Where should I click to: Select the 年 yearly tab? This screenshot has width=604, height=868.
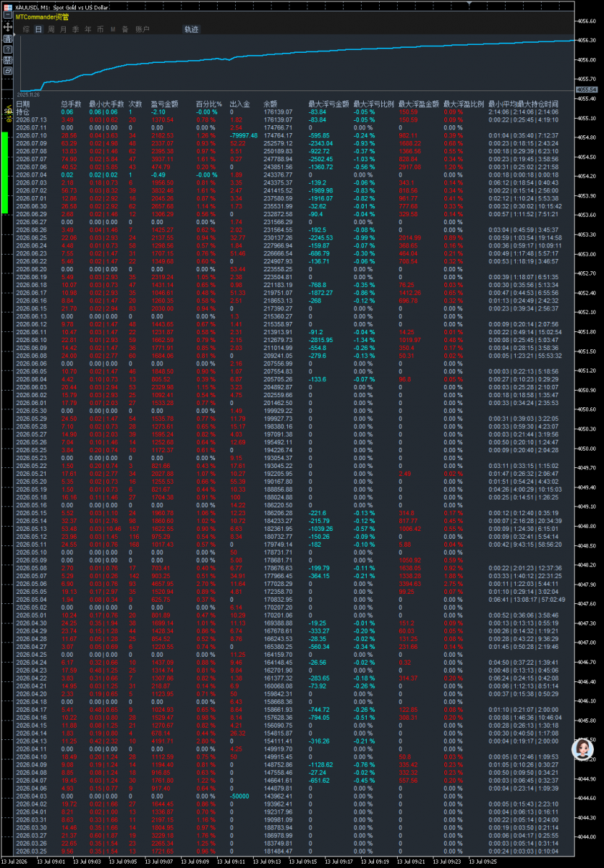pyautogui.click(x=88, y=30)
